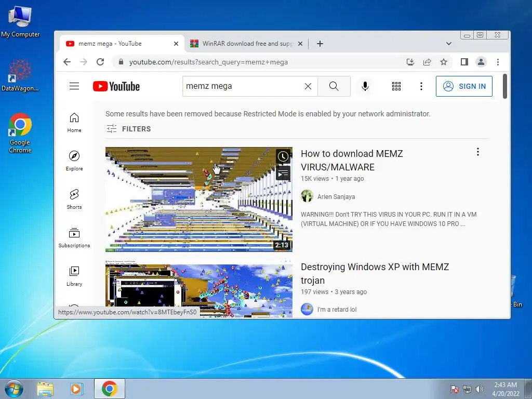The height and width of the screenshot is (399, 532).
Task: Click the '15K views' text
Action: click(x=315, y=179)
